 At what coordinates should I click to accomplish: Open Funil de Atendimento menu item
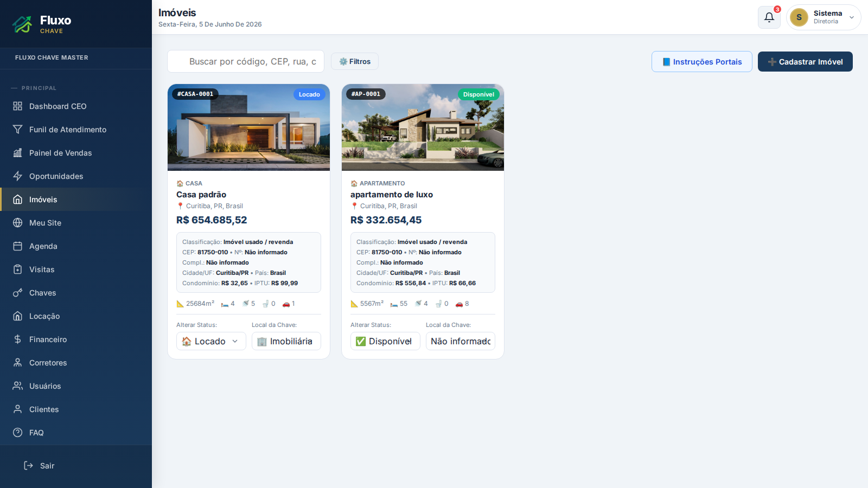coord(76,130)
